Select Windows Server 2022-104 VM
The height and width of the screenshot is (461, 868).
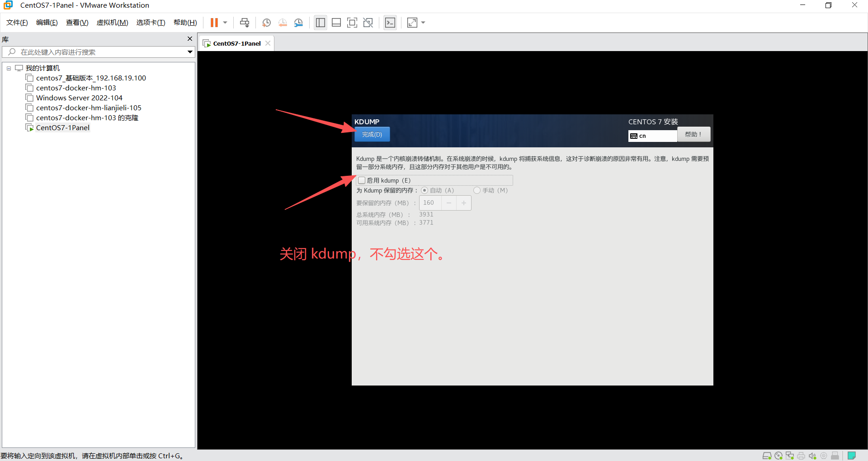coord(79,98)
